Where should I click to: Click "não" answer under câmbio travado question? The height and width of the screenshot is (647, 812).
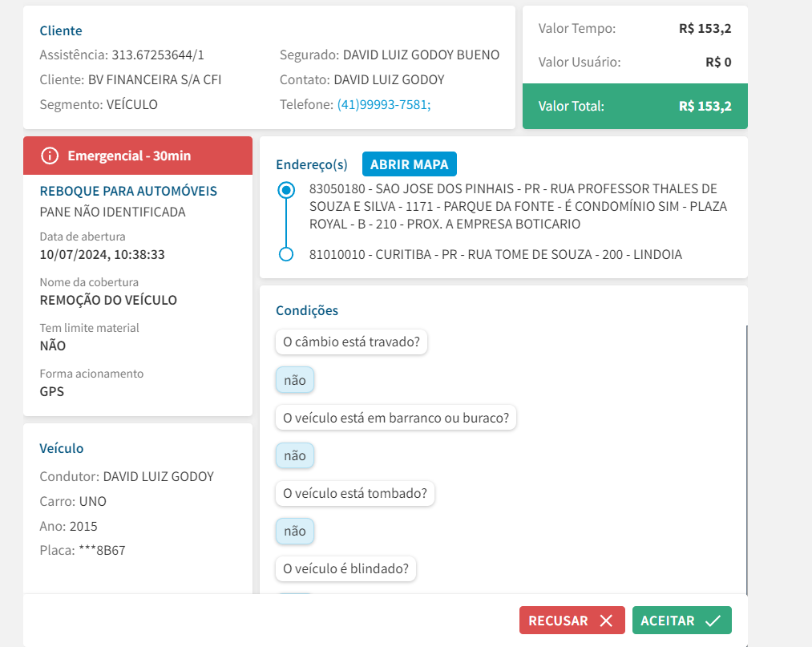[x=295, y=380]
